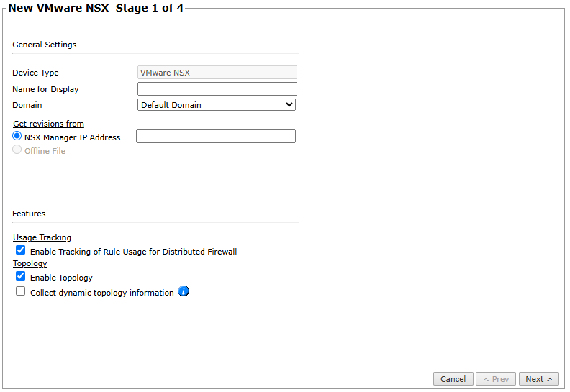The height and width of the screenshot is (392, 570).
Task: Click into the NSX Manager IP Address input box
Action: (216, 137)
